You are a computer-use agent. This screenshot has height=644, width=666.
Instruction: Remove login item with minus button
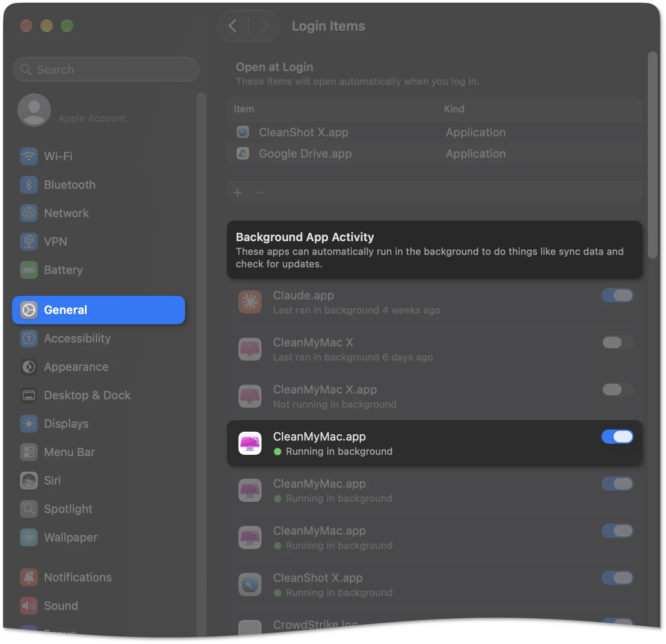[260, 193]
